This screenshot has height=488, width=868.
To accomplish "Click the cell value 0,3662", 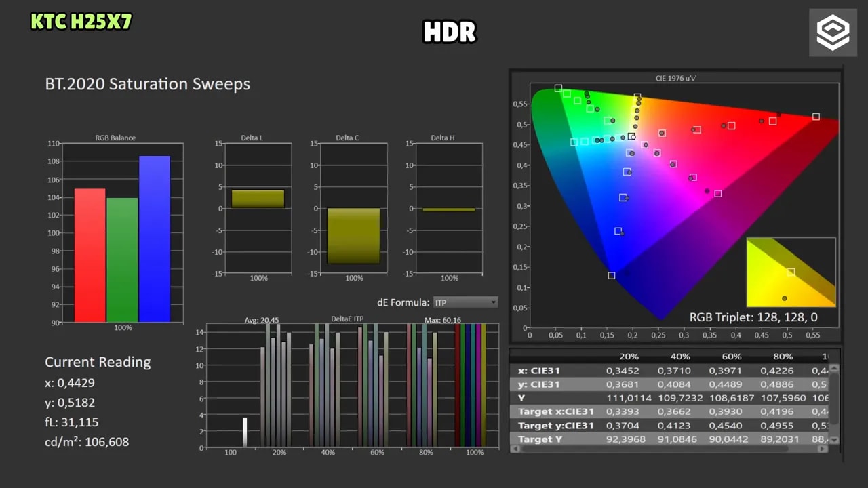I will click(x=673, y=411).
